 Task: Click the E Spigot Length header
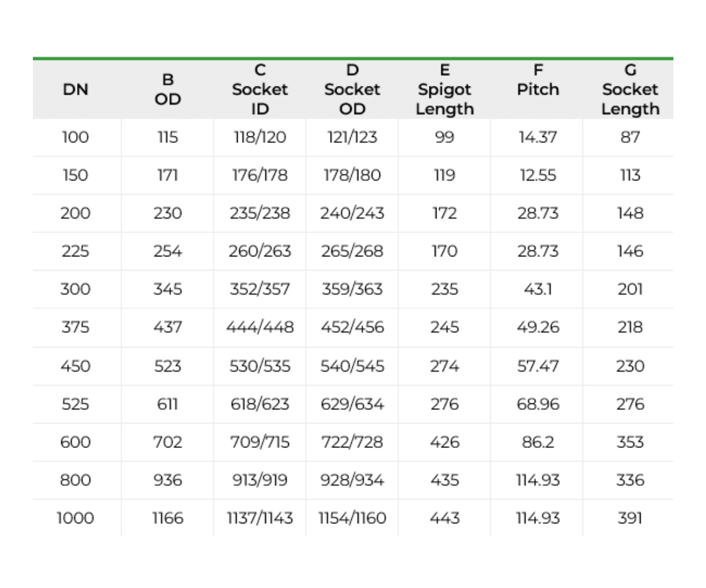[444, 89]
